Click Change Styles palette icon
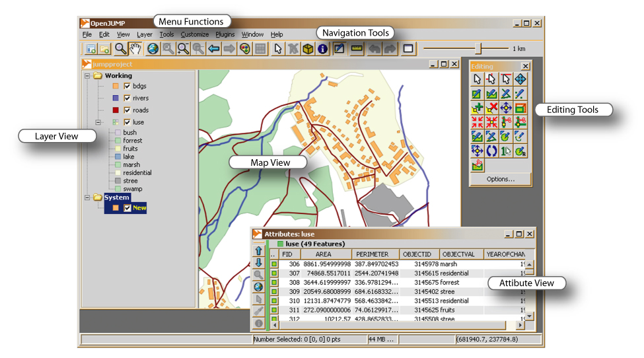 (x=245, y=48)
